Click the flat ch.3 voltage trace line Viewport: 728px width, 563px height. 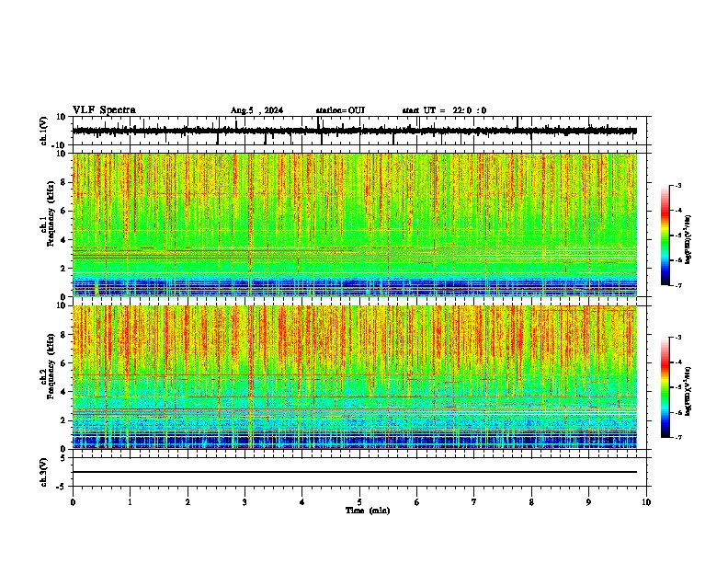(x=355, y=472)
